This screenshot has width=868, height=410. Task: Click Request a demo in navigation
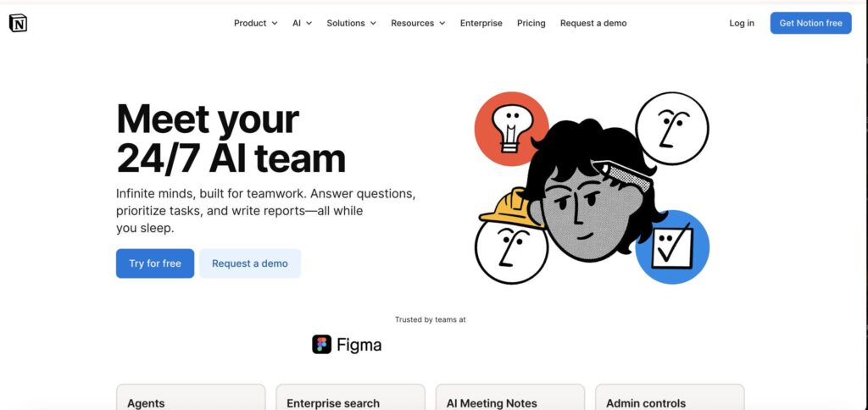593,23
